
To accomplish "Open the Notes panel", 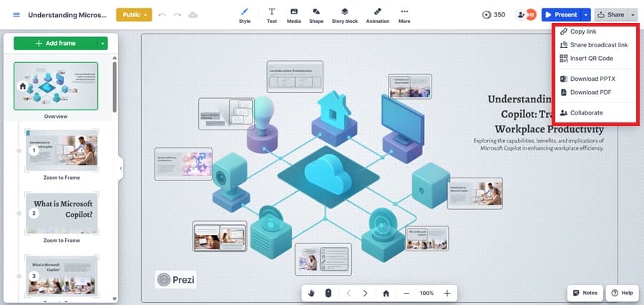I will pos(585,293).
